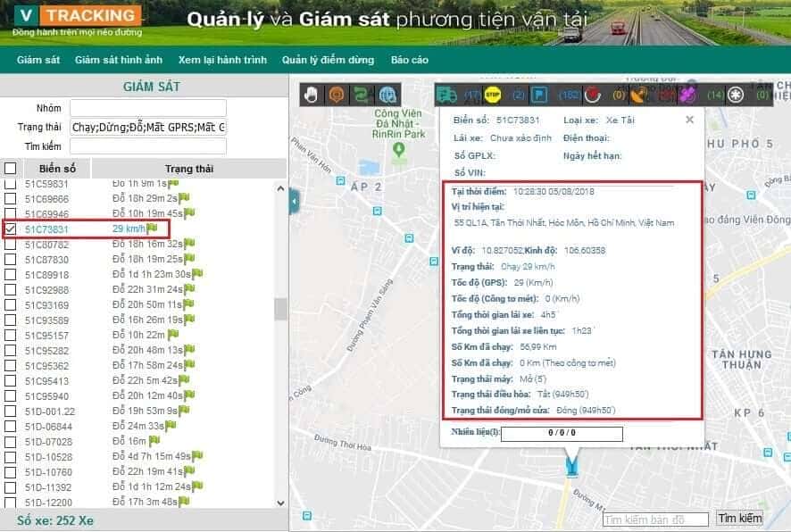Click status text Đỗ 4d 7h 15m 49s
Image resolution: width=791 pixels, height=532 pixels.
(152, 456)
